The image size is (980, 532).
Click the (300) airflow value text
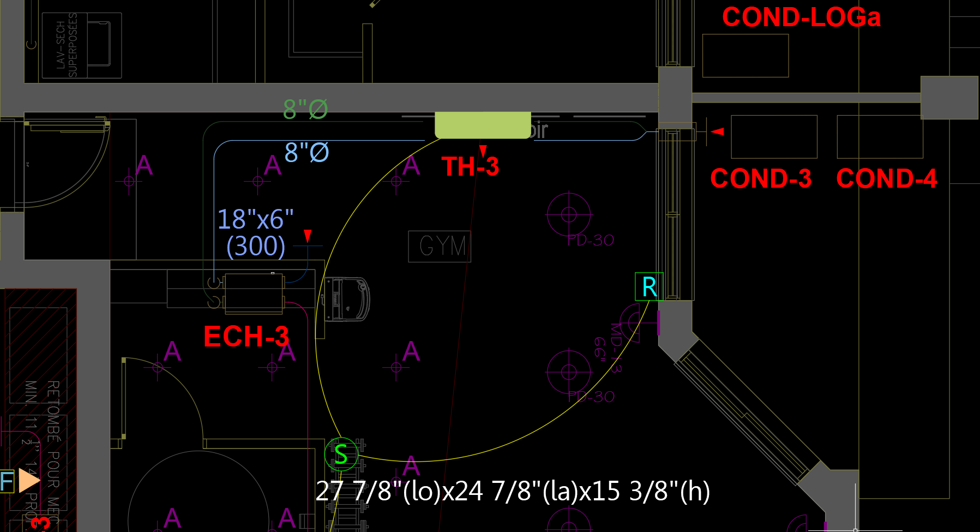click(x=256, y=246)
